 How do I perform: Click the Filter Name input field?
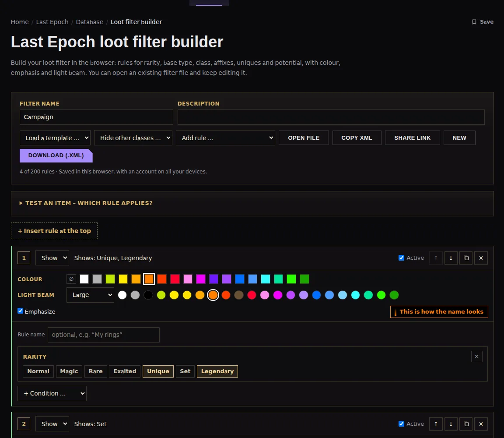[x=96, y=117]
